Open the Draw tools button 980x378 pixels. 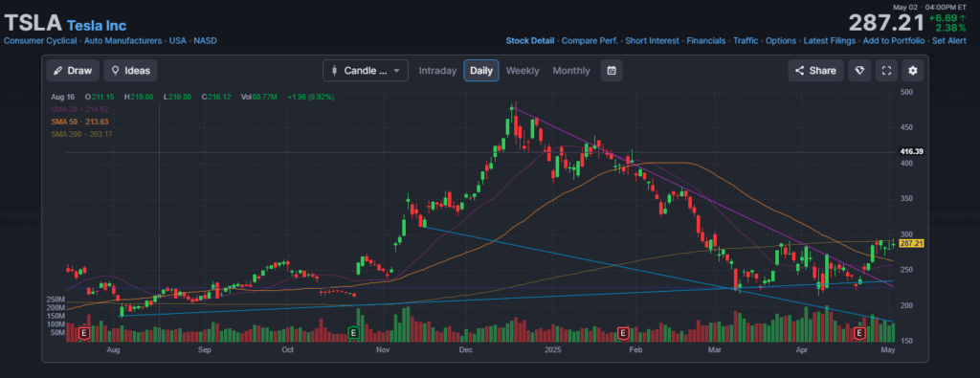pos(73,71)
